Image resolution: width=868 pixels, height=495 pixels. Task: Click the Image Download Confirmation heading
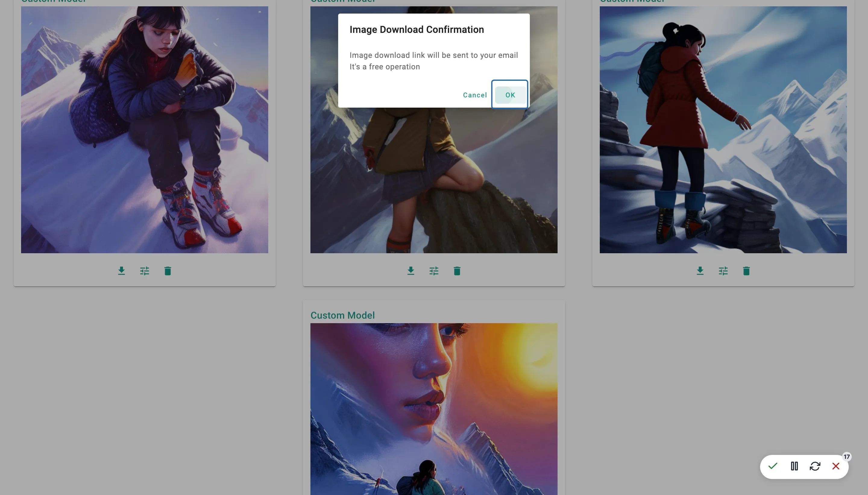[x=417, y=30]
